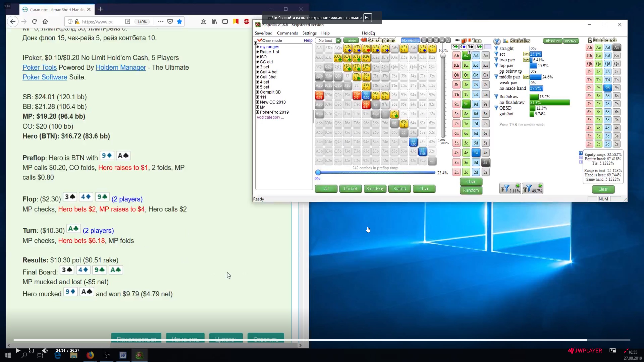Viewport: 644px width, 362px height.
Task: Click the Flopzilla main statistics filter funnel icon
Action: (x=497, y=41)
